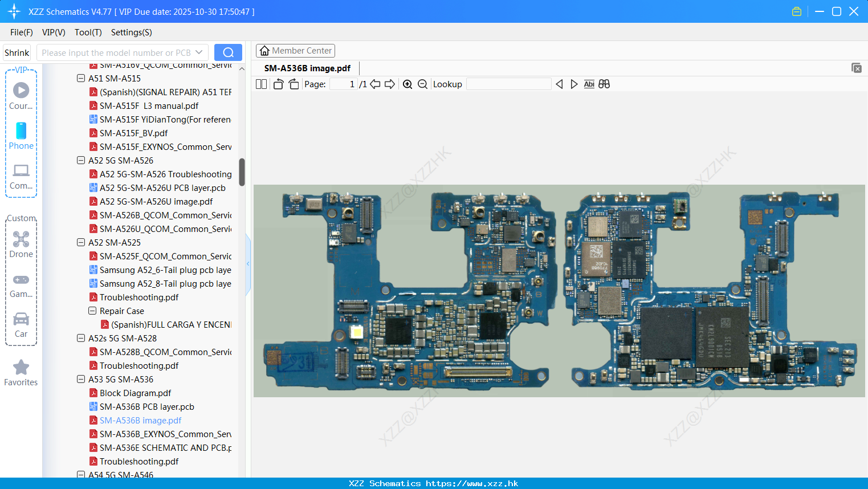868x489 pixels.
Task: Open SM-A515F_BV.pdf
Action: (133, 133)
